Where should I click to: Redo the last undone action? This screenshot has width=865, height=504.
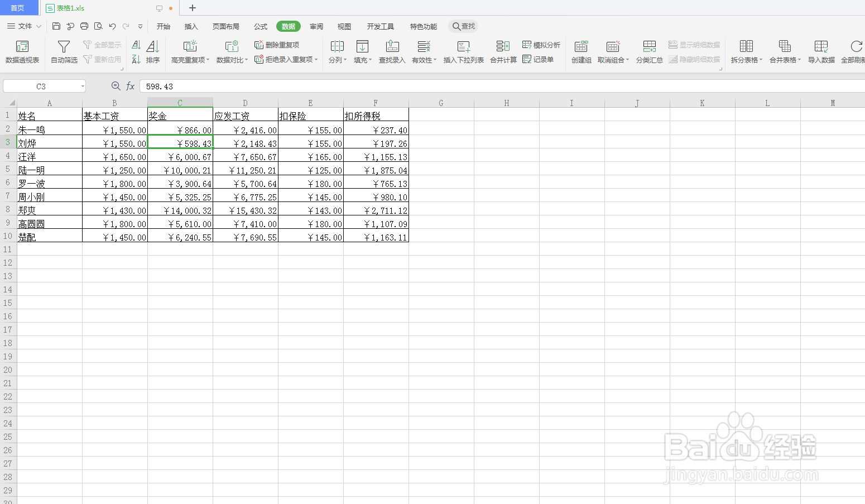click(126, 26)
